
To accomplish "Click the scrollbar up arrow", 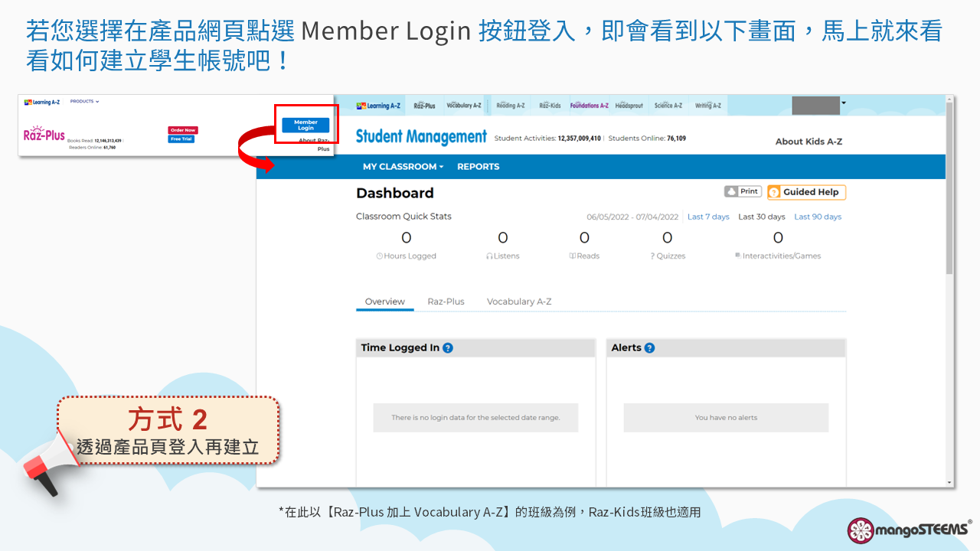I will coord(950,99).
